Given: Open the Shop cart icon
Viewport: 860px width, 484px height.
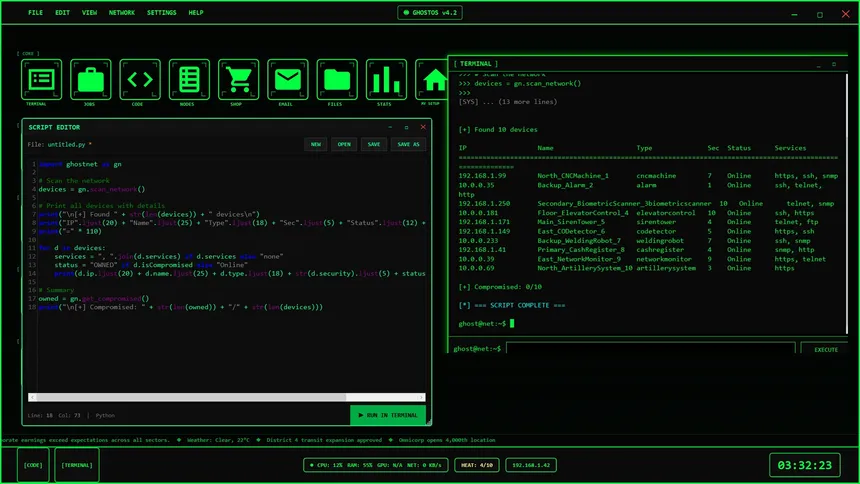Looking at the screenshot, I should (x=238, y=80).
